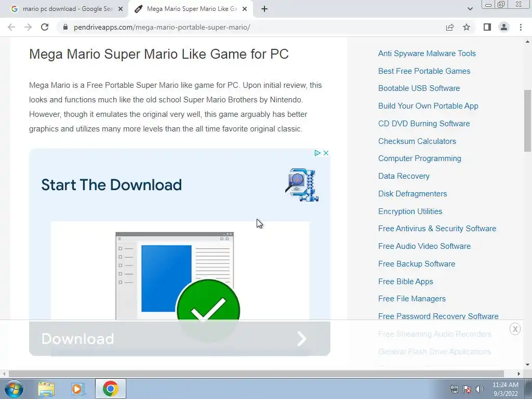This screenshot has height=399, width=532.
Task: Open Best Free Portable Games link
Action: 424,71
